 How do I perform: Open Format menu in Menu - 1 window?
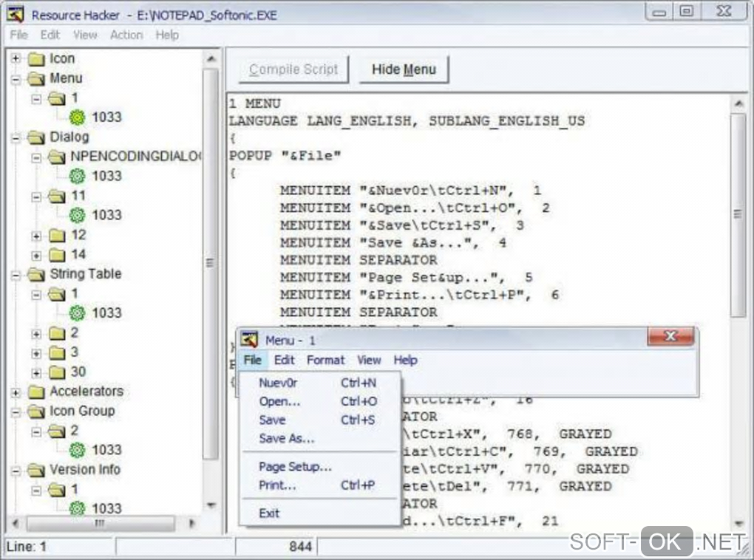[325, 360]
